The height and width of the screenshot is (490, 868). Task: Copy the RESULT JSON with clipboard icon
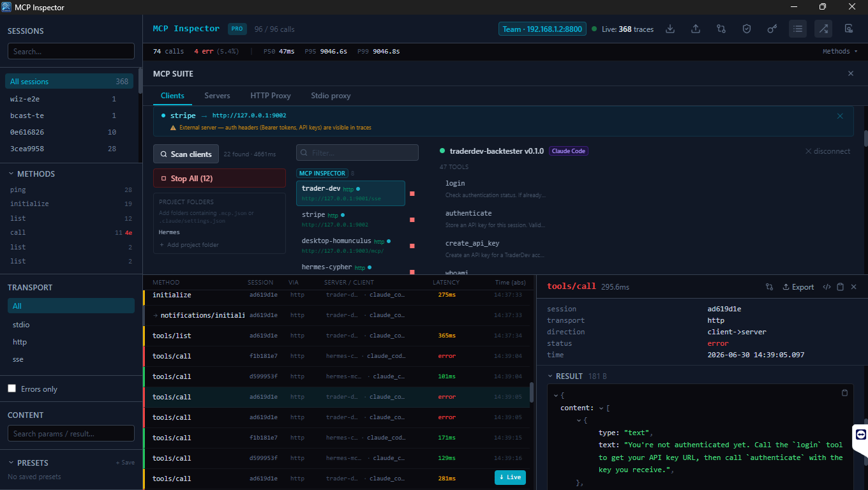pyautogui.click(x=845, y=392)
